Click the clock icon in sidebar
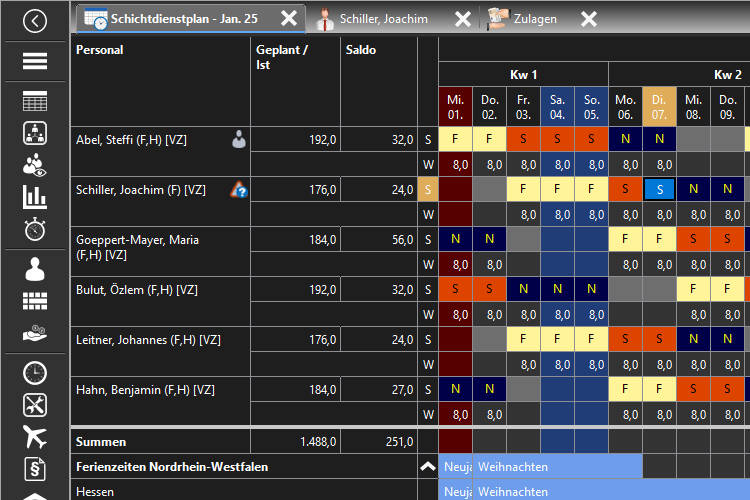The height and width of the screenshot is (500, 750). (35, 372)
